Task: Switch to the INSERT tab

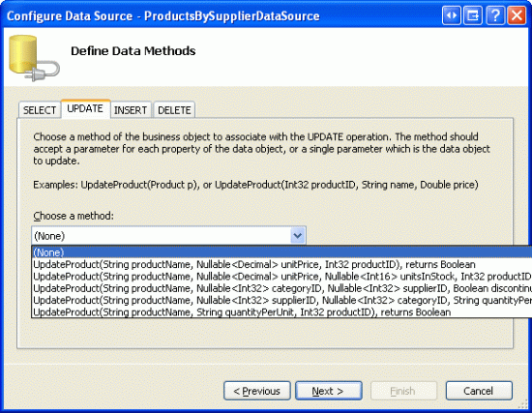Action: pyautogui.click(x=131, y=110)
